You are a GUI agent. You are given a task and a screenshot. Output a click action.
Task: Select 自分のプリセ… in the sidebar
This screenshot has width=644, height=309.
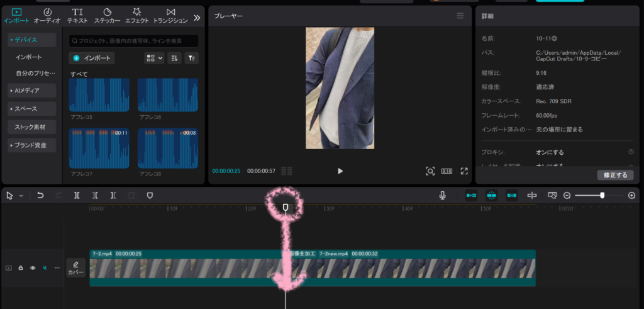pos(35,74)
